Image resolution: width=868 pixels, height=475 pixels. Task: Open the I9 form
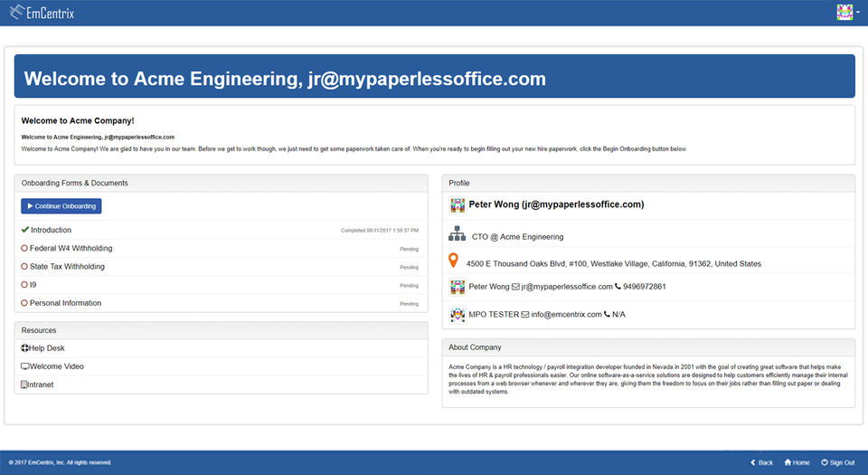coord(33,285)
